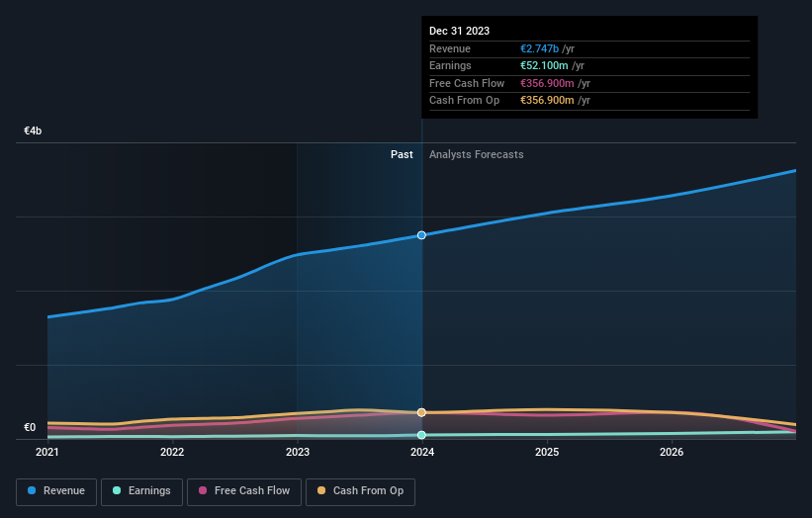Click the Past section label

click(x=402, y=155)
